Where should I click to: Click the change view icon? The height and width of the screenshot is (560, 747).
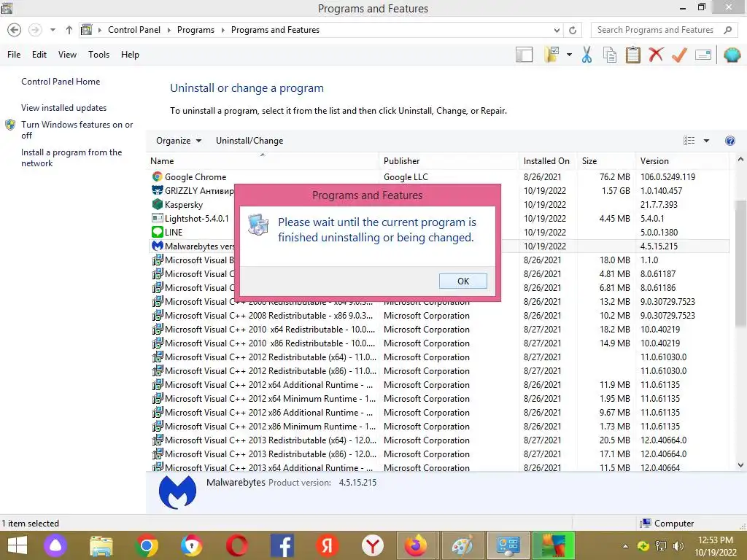click(689, 141)
